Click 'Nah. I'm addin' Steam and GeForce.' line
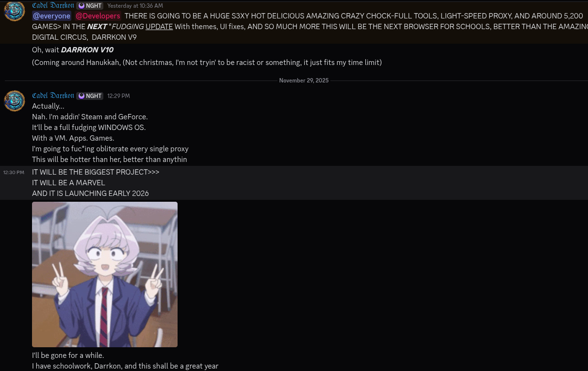This screenshot has height=371, width=588. [x=90, y=117]
